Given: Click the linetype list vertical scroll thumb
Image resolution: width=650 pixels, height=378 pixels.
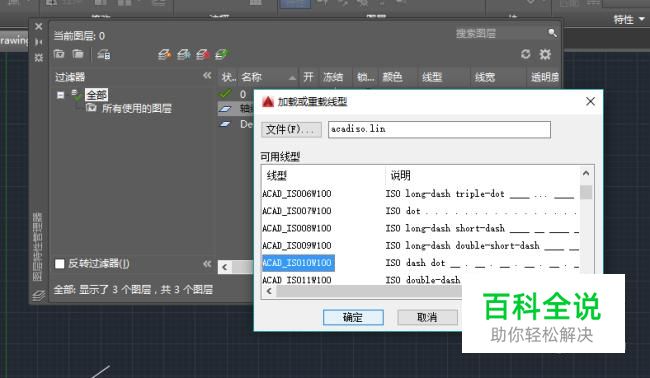Looking at the screenshot, I should click(586, 192).
